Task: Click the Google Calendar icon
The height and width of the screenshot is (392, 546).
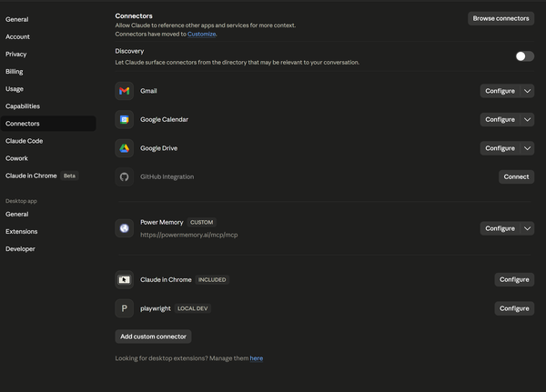Action: (x=125, y=119)
